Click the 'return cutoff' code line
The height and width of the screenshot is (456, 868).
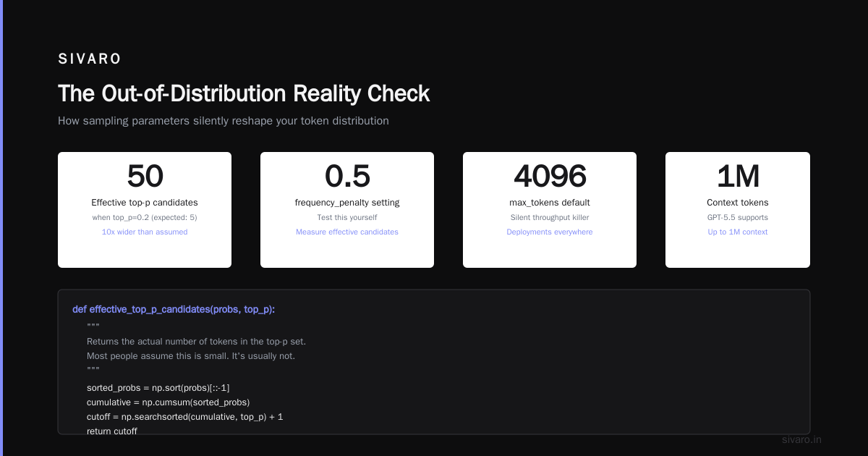pyautogui.click(x=112, y=431)
